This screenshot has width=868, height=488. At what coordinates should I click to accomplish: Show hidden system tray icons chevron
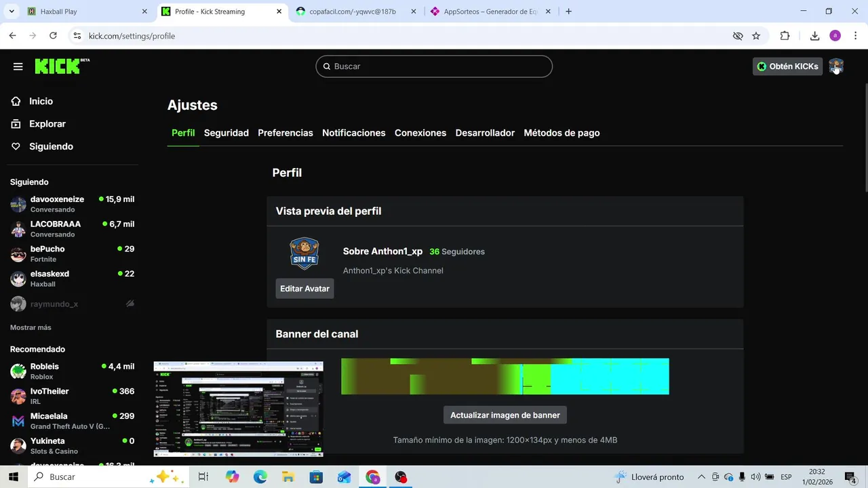(x=701, y=477)
